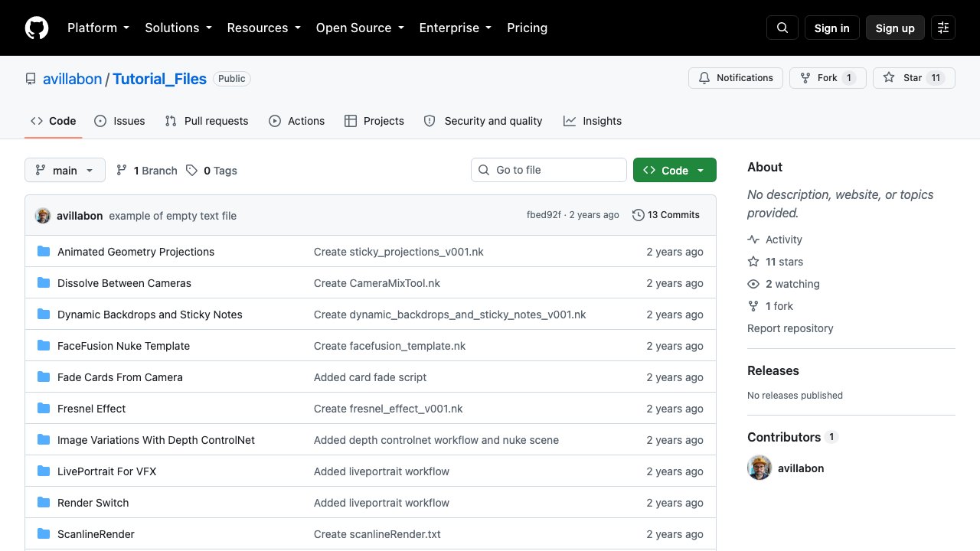Open commit 'Create scanlineRender.txt'
The height and width of the screenshot is (551, 980).
tap(377, 534)
